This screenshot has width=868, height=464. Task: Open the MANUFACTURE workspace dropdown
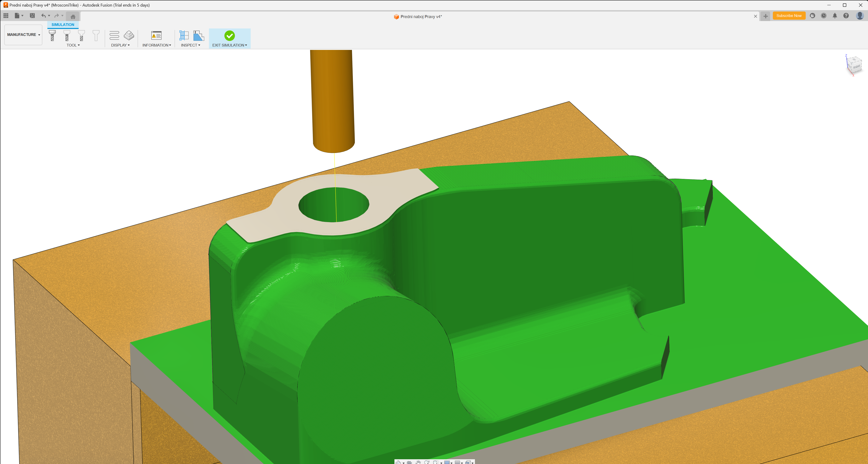(x=23, y=35)
